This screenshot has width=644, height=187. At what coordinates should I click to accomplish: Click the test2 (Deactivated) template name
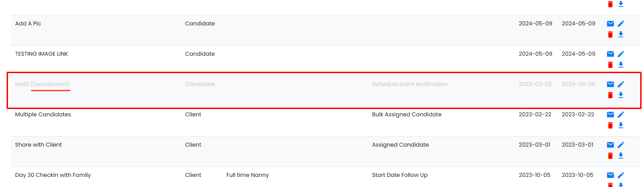coord(42,84)
